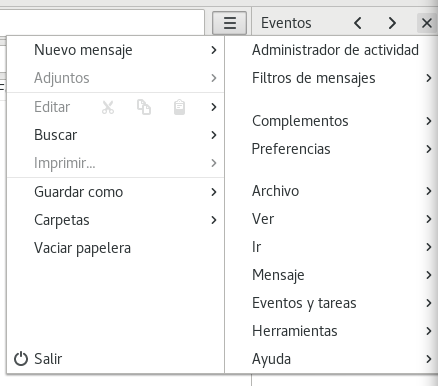This screenshot has height=386, width=438.
Task: Click the copy icon in Editar row
Action: coord(144,107)
